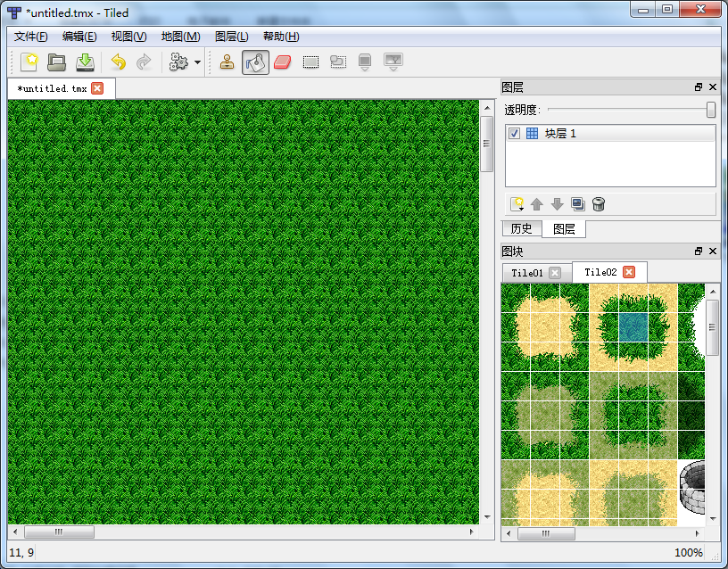728x569 pixels.
Task: Select the 块层 1 layer row
Action: click(x=610, y=134)
